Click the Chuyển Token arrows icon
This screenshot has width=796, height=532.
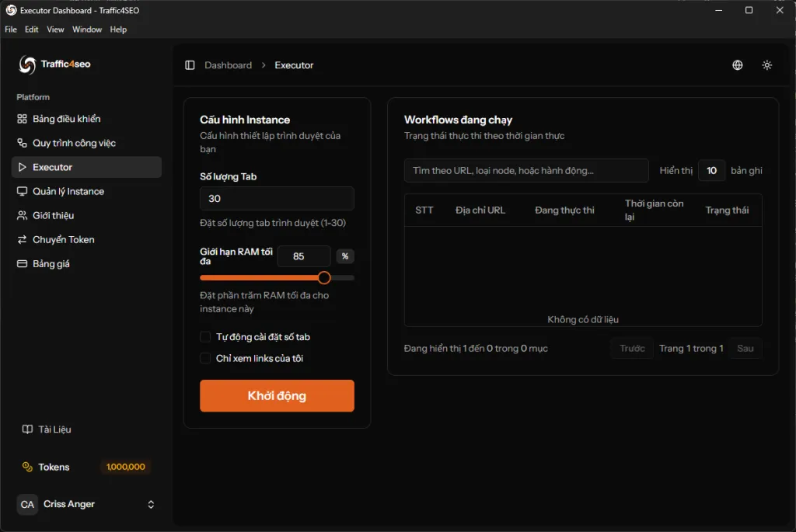22,239
